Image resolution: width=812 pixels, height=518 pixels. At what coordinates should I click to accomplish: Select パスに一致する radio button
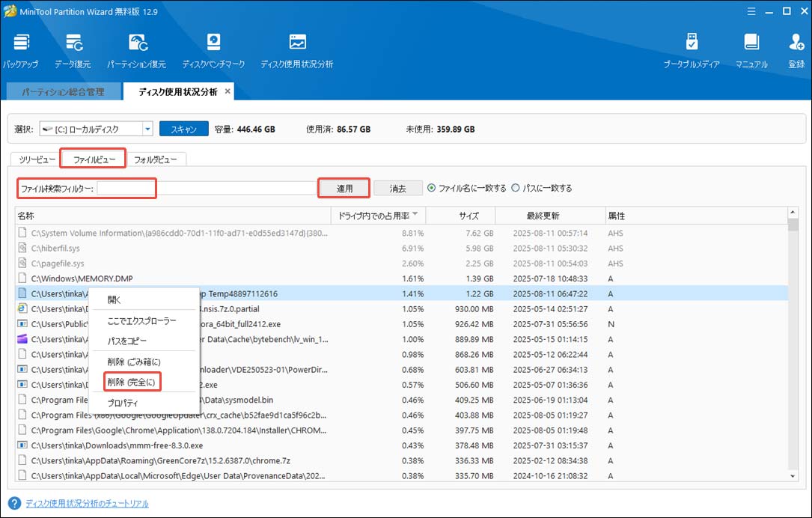pyautogui.click(x=516, y=188)
